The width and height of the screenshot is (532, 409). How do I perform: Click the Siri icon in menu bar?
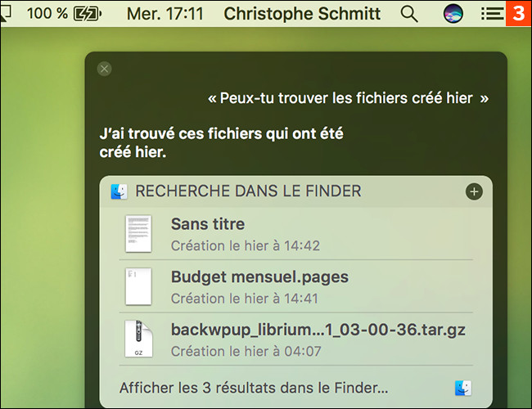pyautogui.click(x=453, y=14)
